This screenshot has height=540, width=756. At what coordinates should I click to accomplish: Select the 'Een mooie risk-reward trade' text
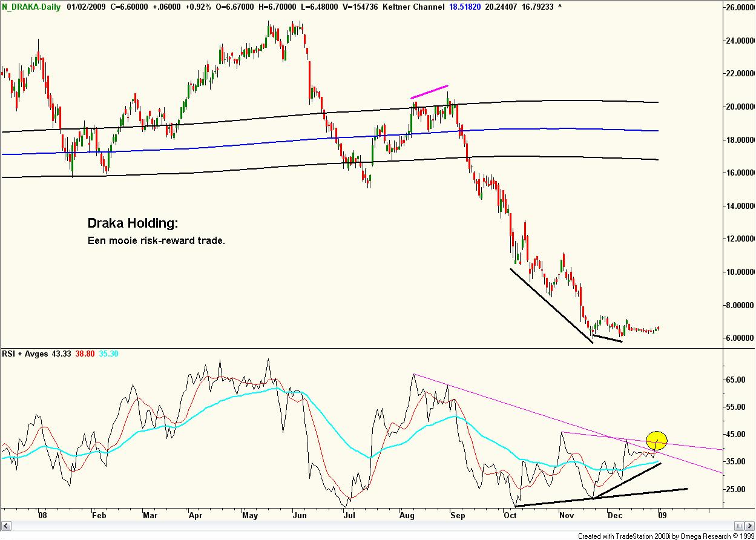point(156,240)
